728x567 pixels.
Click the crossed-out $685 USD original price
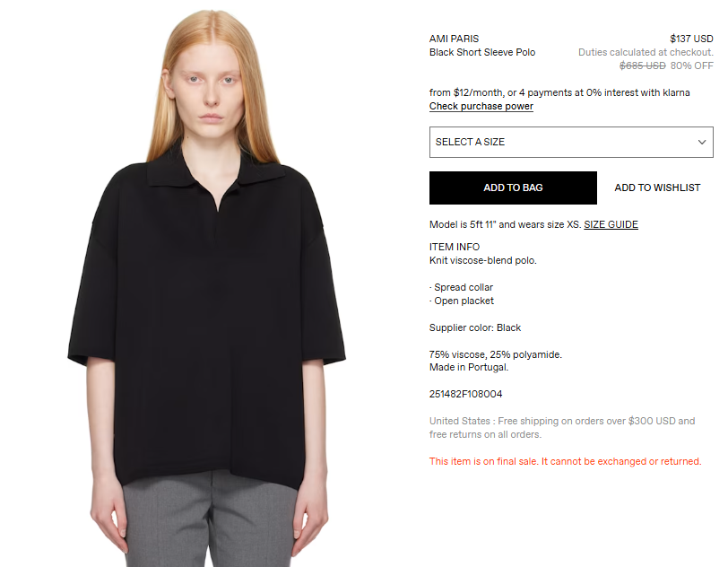(642, 65)
